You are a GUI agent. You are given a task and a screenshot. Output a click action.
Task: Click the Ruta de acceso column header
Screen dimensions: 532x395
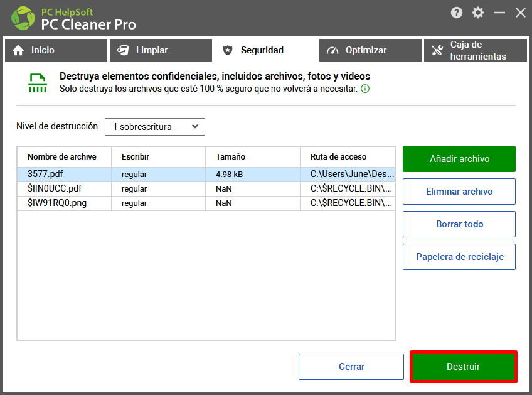click(x=348, y=157)
